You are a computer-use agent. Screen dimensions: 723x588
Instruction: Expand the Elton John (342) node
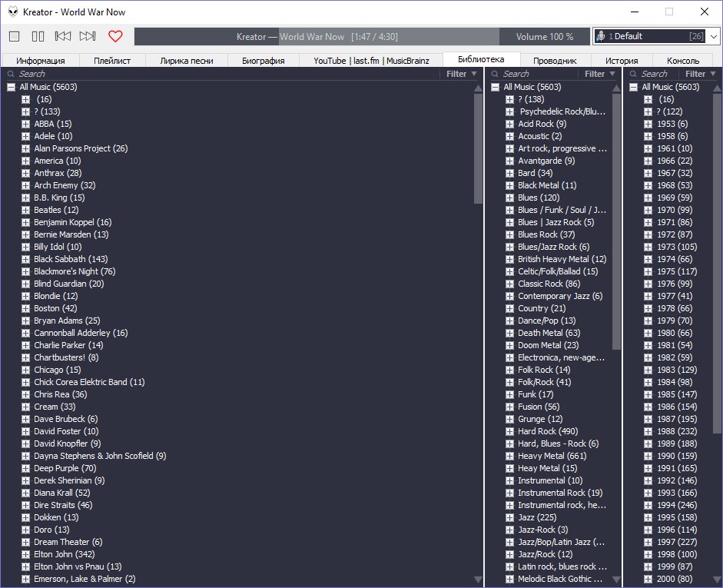pos(26,554)
